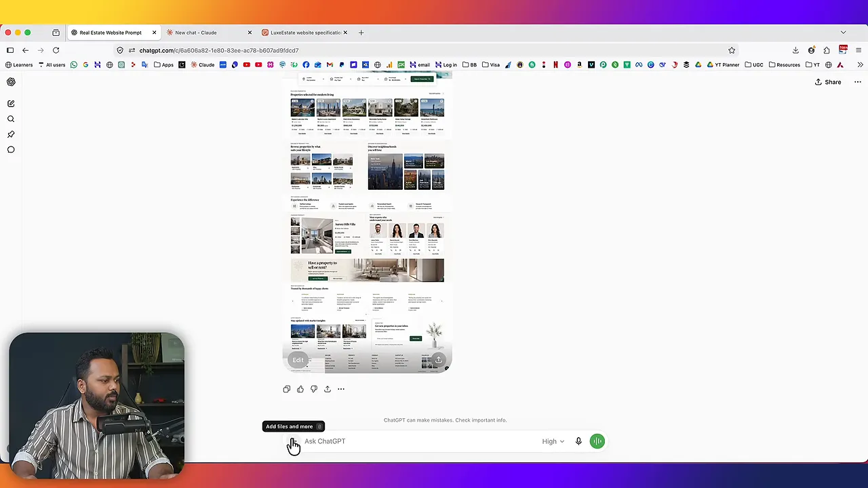
Task: Open site security shield icon
Action: [x=120, y=50]
